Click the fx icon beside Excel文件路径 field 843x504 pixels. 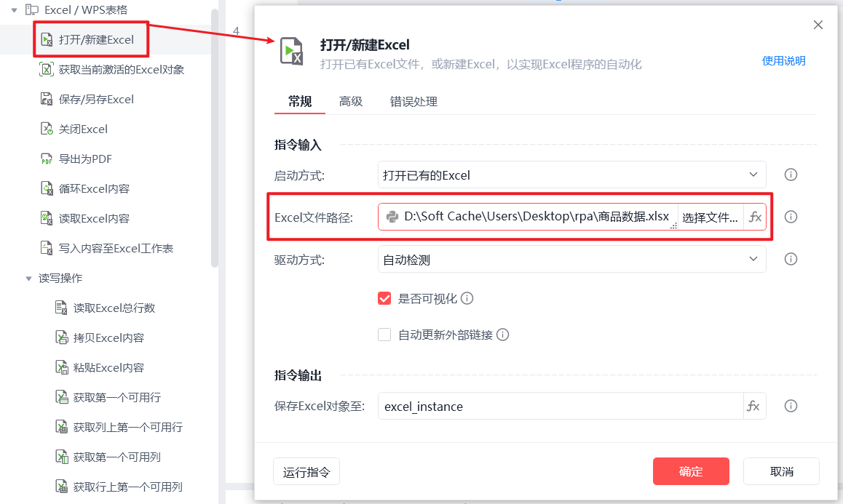[x=755, y=217]
